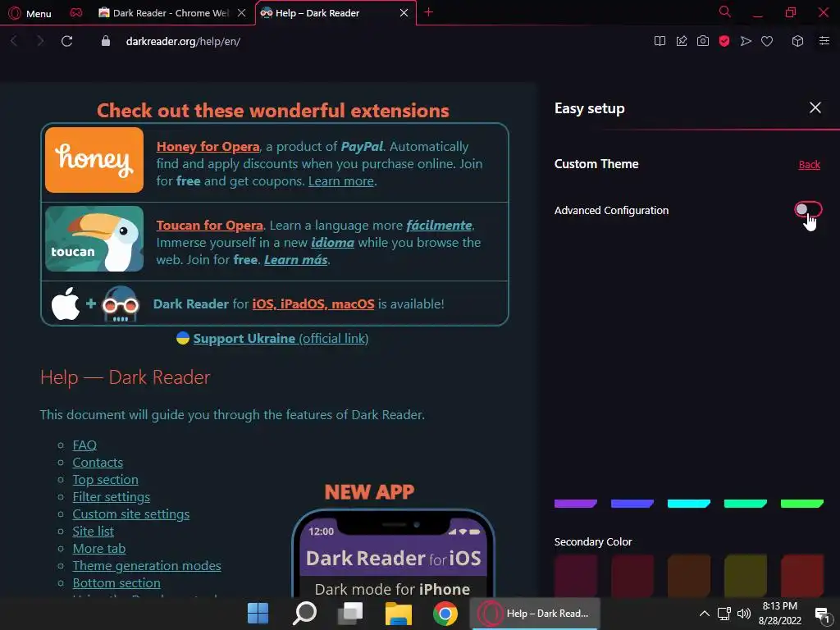Click the site security lock icon
840x630 pixels.
pyautogui.click(x=106, y=41)
